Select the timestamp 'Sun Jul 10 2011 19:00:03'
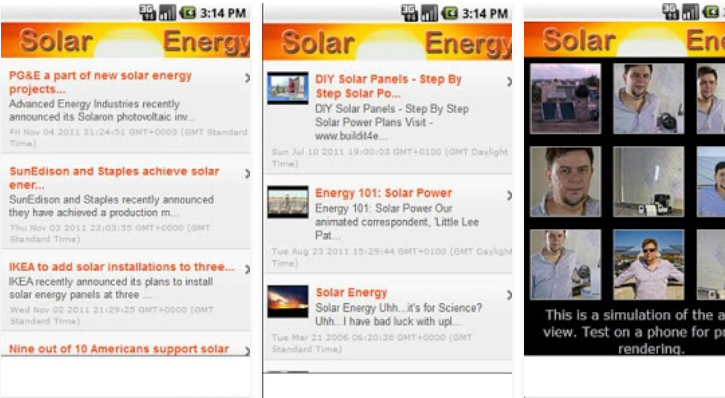 pos(332,152)
